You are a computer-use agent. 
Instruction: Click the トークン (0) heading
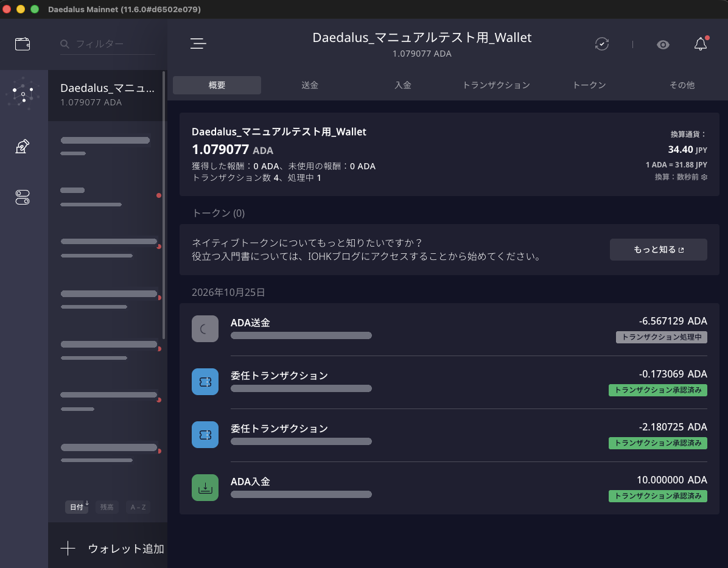[218, 213]
